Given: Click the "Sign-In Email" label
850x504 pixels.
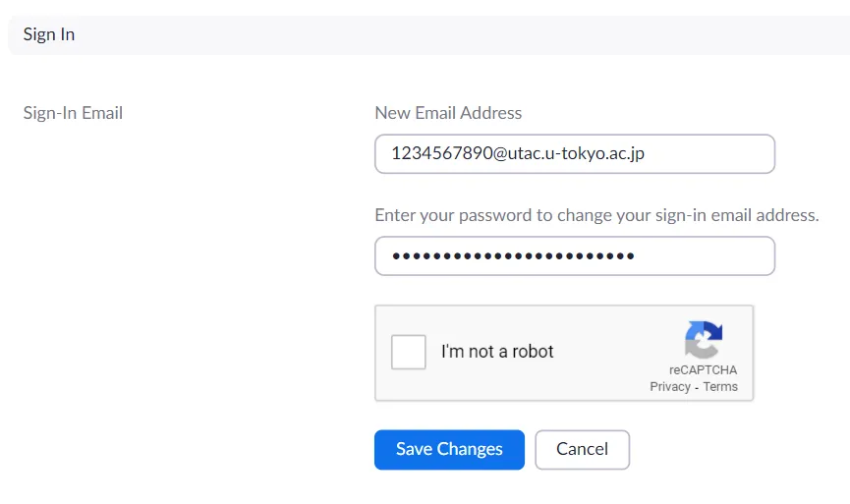Looking at the screenshot, I should (x=73, y=113).
